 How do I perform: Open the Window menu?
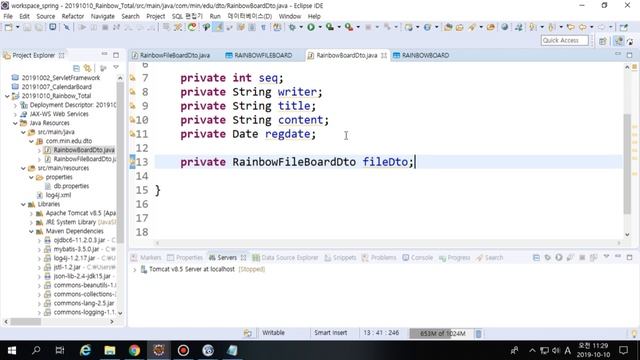tap(289, 16)
